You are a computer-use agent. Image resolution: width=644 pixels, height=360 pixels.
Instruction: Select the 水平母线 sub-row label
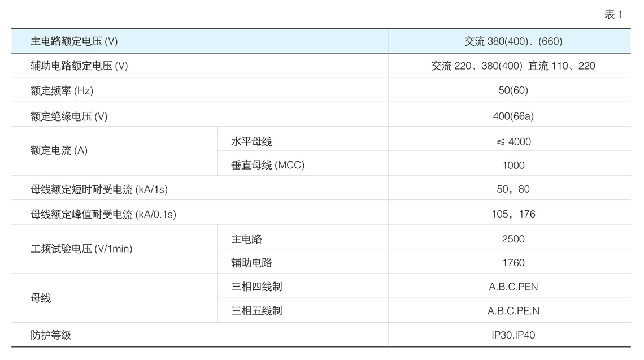251,141
